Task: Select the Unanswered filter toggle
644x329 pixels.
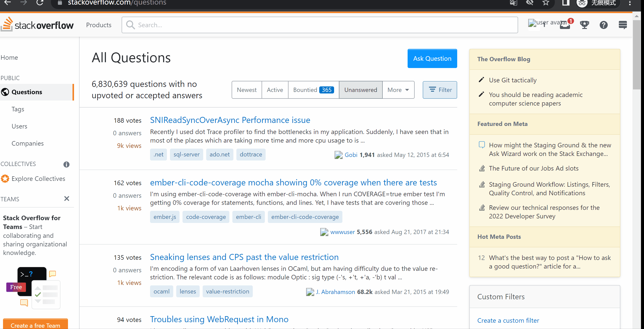Action: click(361, 90)
